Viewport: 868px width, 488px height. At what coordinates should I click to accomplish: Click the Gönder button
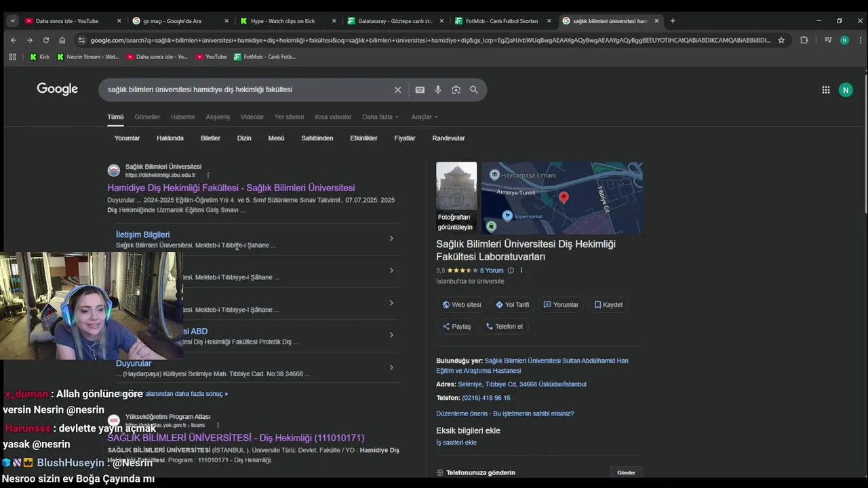tap(626, 472)
